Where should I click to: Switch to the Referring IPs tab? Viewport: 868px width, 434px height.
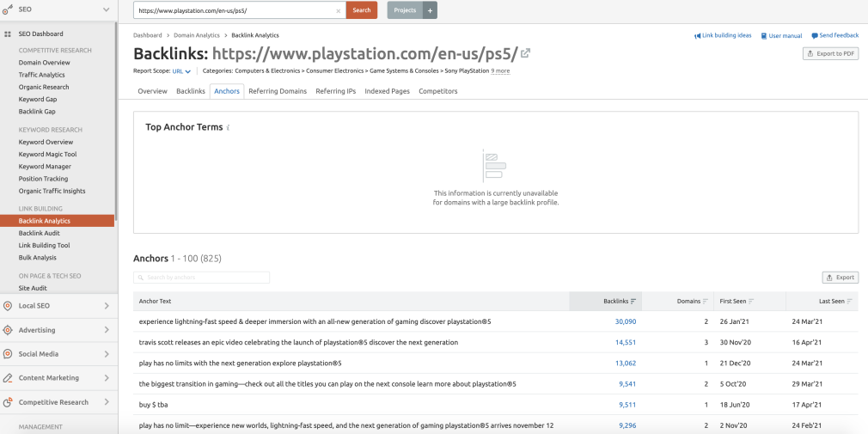[x=335, y=91]
